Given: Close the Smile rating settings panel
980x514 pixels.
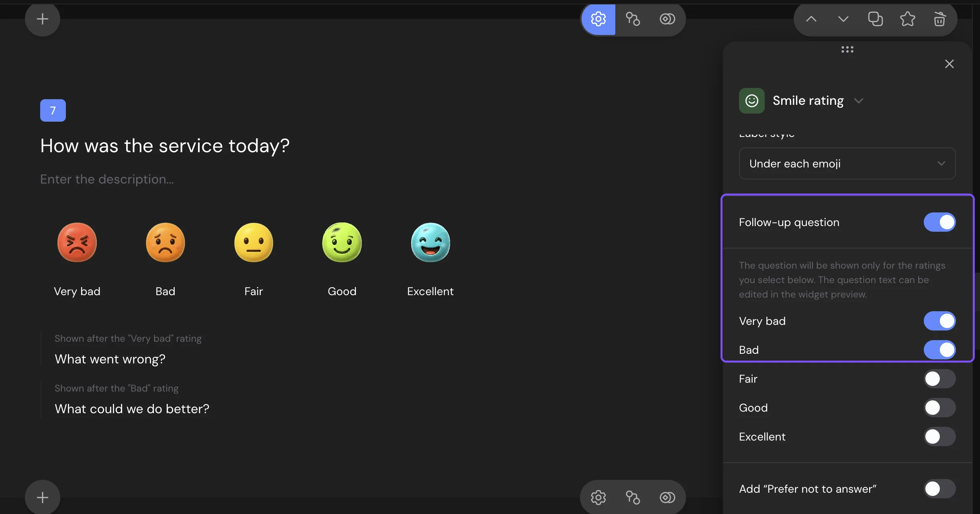Looking at the screenshot, I should click(949, 64).
